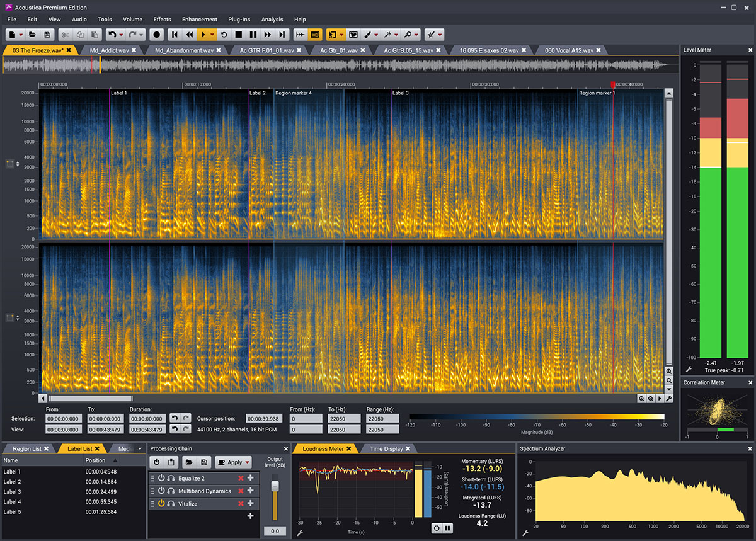Viewport: 756px width, 541px height.
Task: Remove the Vitalize effect with the red X
Action: pyautogui.click(x=241, y=503)
